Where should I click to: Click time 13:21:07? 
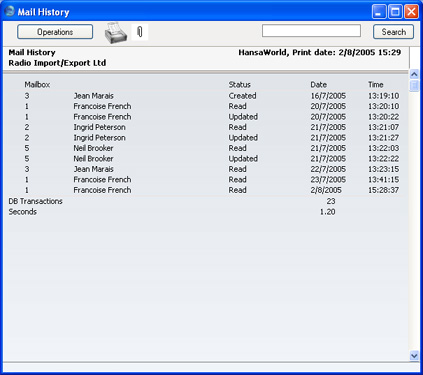point(383,127)
